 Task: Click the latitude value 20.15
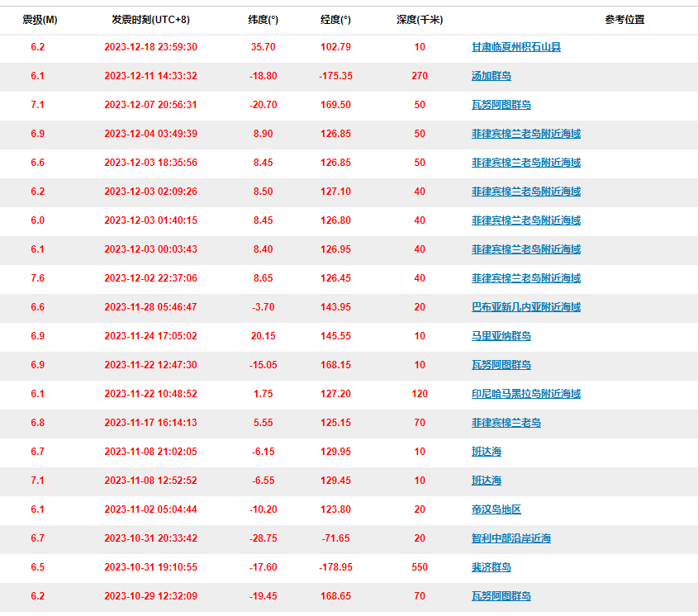click(x=263, y=336)
